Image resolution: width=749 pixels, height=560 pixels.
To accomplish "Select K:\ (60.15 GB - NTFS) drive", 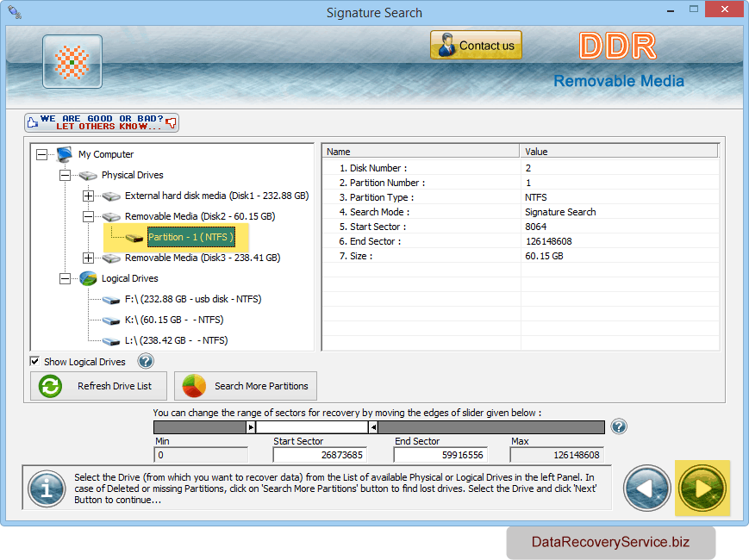I will tap(174, 320).
